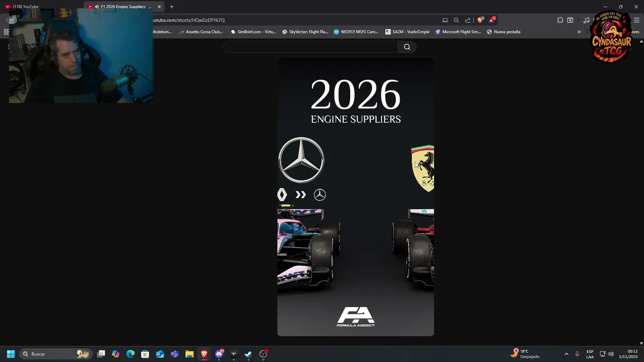Open the SkyVector Flight Plan bookmark
This screenshot has width=644, height=362.
click(x=305, y=32)
